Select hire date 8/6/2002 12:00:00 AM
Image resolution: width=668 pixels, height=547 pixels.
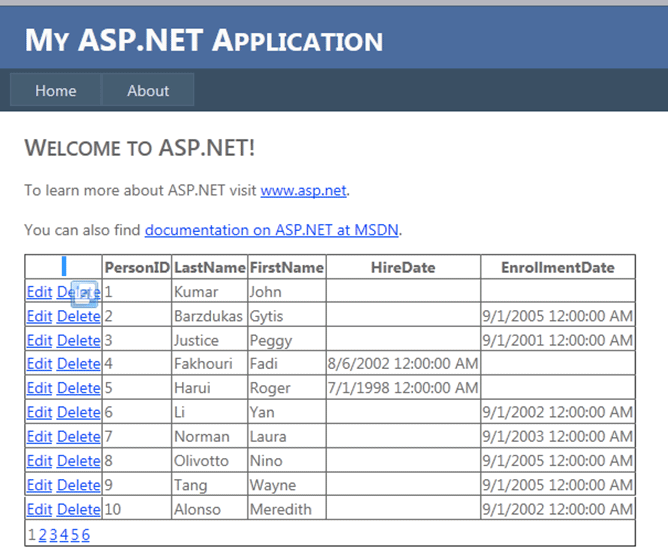(x=403, y=363)
